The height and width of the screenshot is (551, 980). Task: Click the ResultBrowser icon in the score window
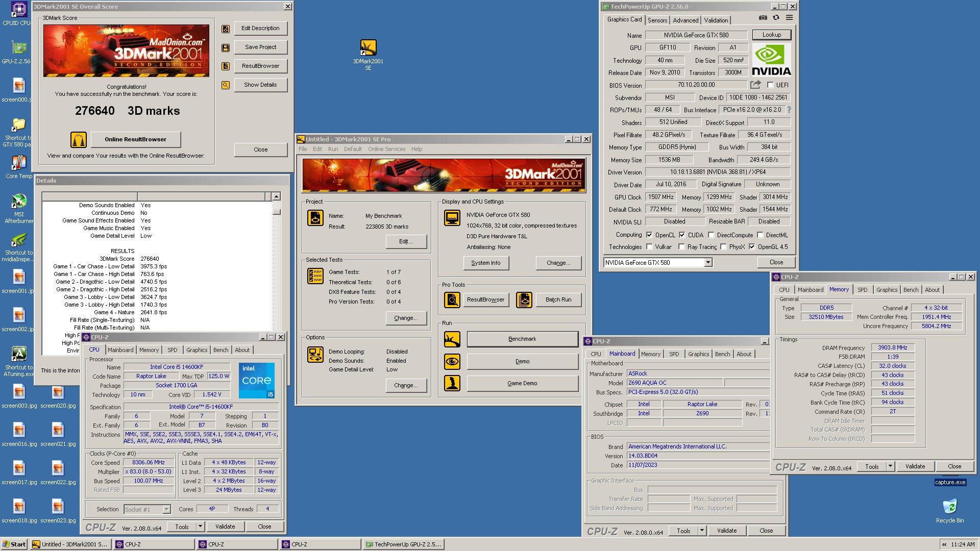pos(225,66)
